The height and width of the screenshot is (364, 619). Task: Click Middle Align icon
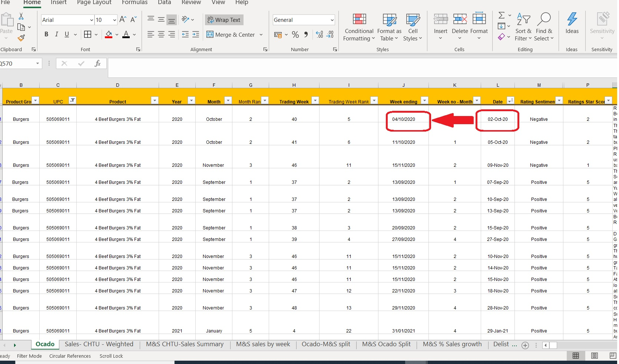click(161, 20)
